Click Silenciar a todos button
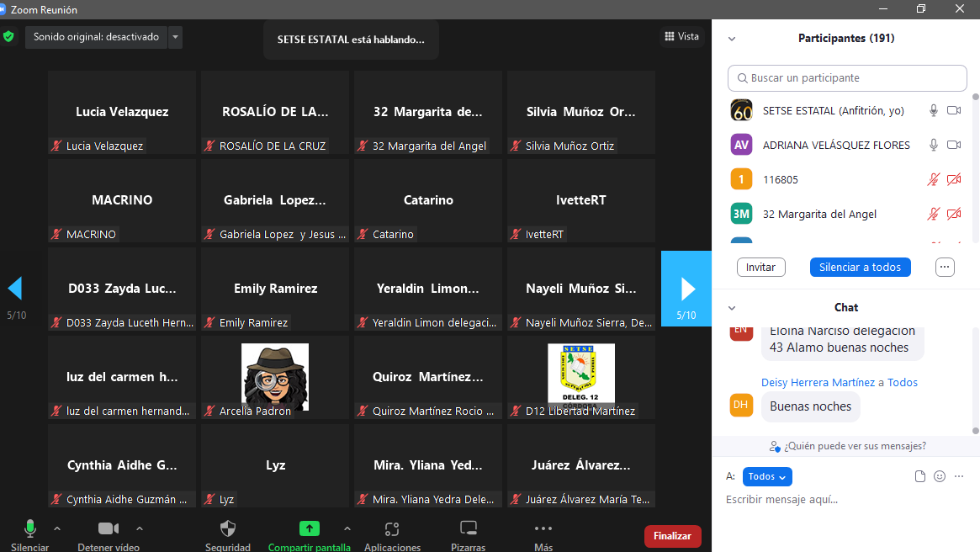The height and width of the screenshot is (552, 980). tap(860, 267)
